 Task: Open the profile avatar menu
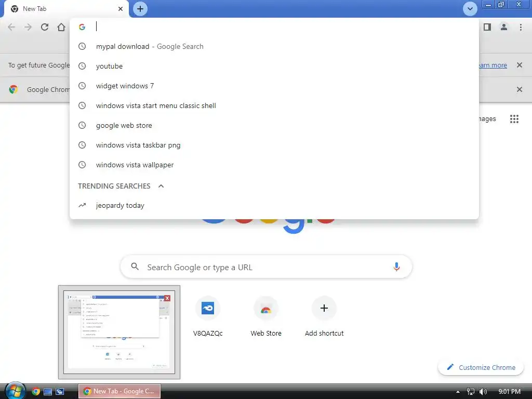(x=504, y=27)
